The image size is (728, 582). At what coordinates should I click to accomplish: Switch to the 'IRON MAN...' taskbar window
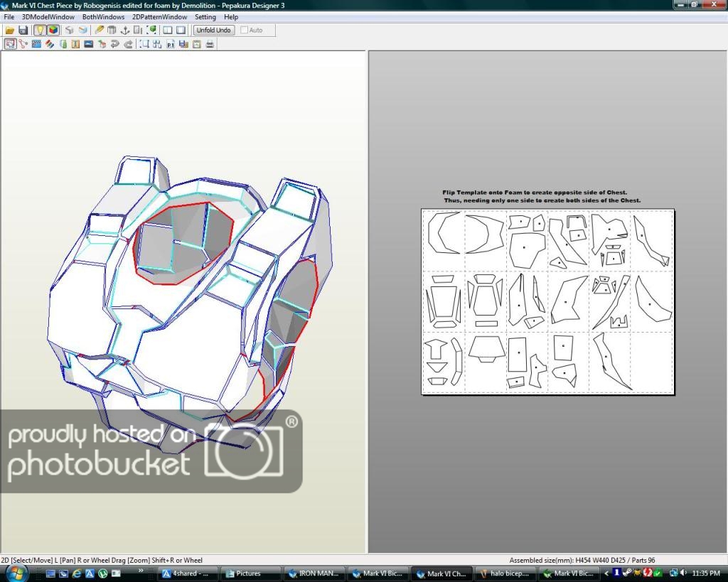pyautogui.click(x=313, y=573)
